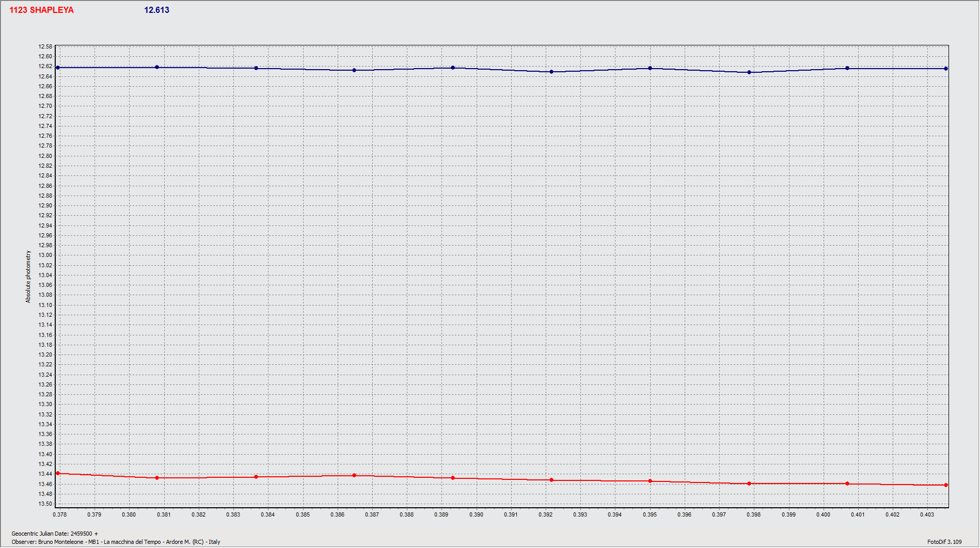Select red data point near 0.3893

point(453,478)
